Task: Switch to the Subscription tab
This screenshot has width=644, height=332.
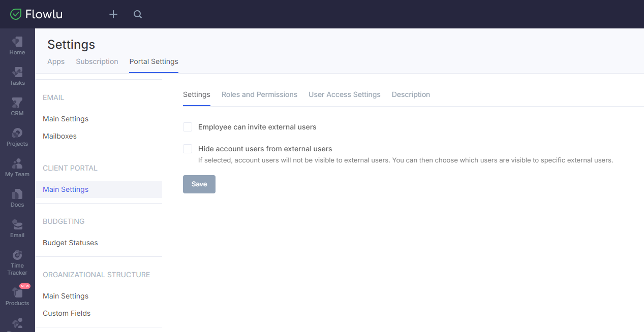Action: pyautogui.click(x=97, y=61)
